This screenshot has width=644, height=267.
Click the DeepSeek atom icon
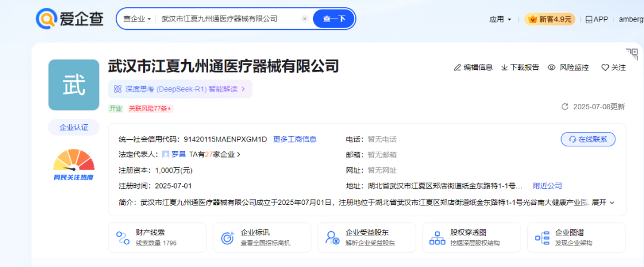pos(117,89)
